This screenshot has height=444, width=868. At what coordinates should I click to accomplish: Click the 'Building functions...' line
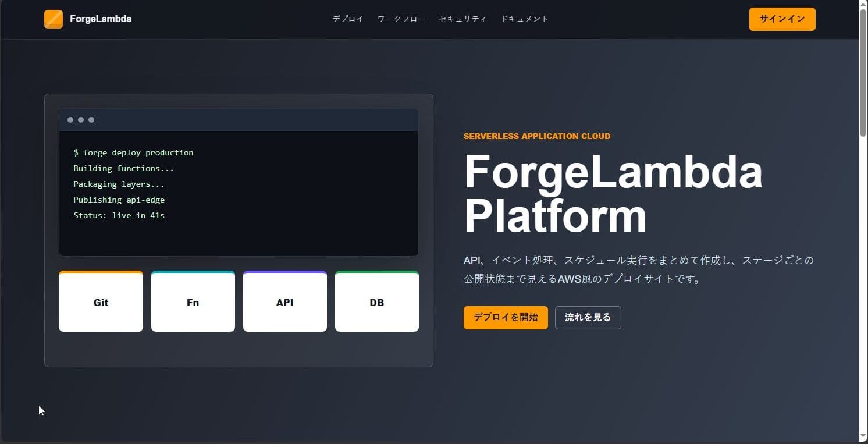point(124,168)
